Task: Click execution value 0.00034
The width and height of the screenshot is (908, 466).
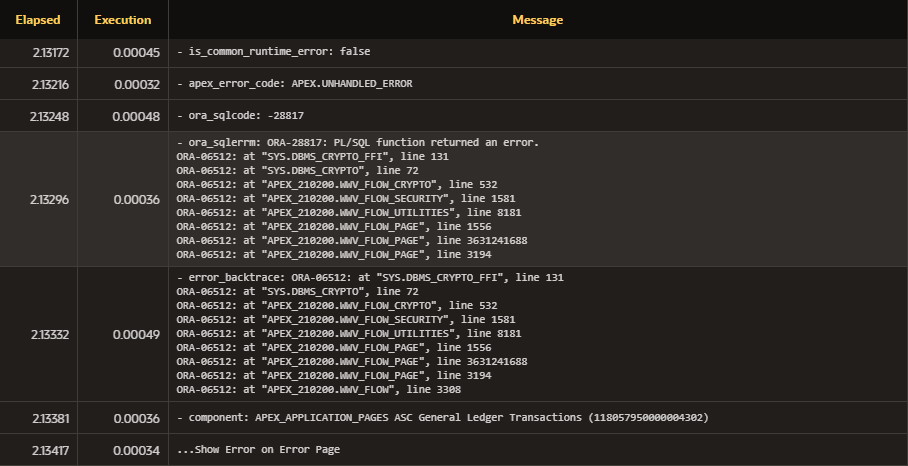Action: pos(137,450)
